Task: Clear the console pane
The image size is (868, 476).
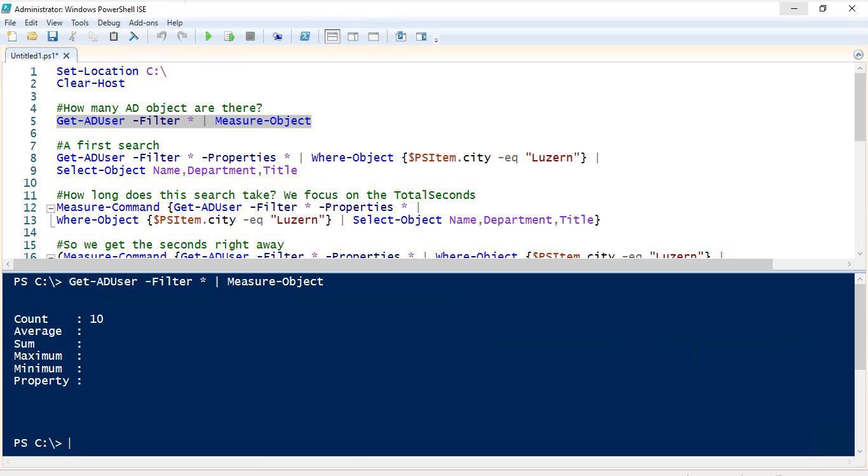Action: [134, 36]
